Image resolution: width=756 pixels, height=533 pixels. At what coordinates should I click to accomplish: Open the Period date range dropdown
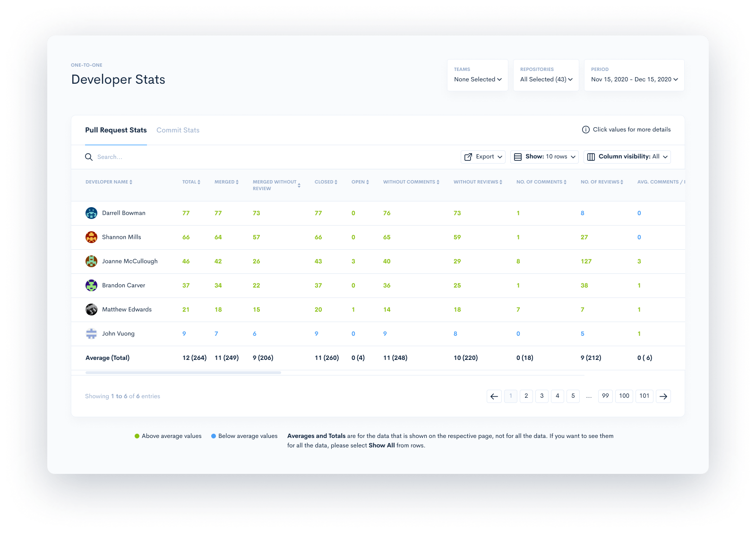click(x=634, y=79)
